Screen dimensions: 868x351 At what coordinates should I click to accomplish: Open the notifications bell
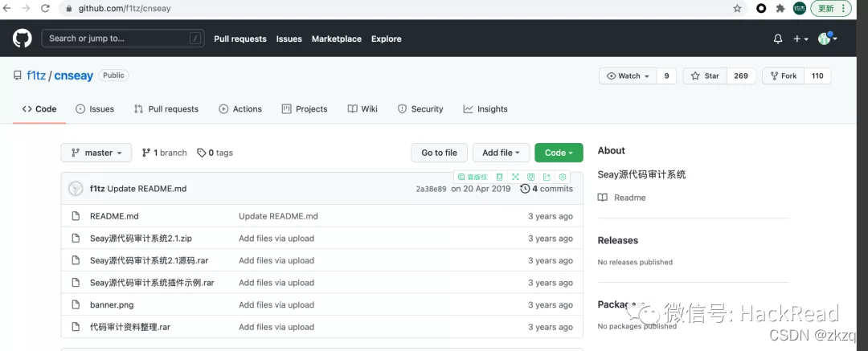point(778,39)
